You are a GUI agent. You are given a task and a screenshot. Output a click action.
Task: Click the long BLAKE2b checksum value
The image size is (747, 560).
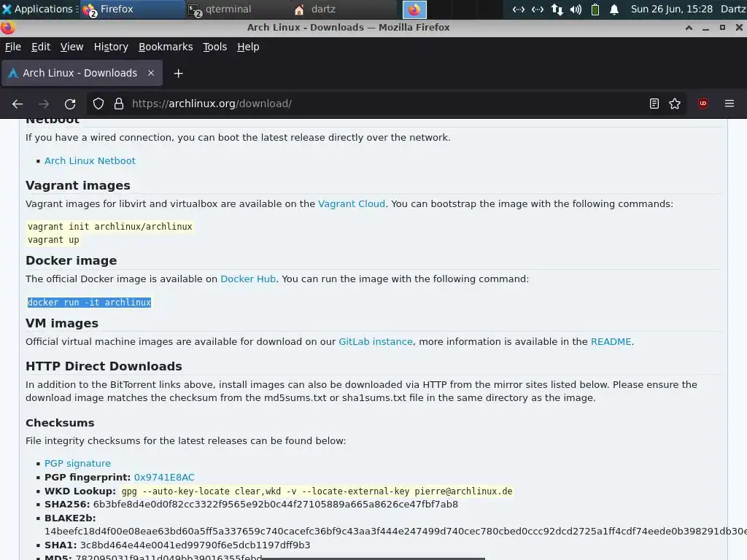395,532
